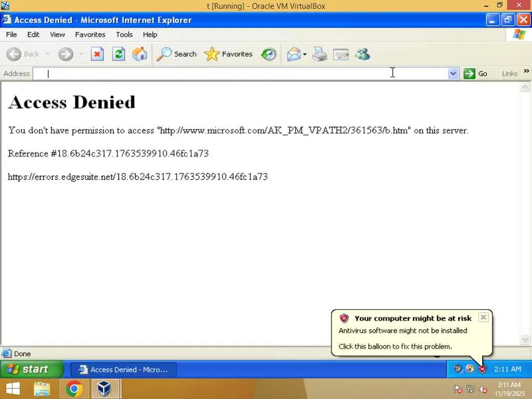Click inside the Address input field
Screen dimensions: 532x399
(x=240, y=74)
